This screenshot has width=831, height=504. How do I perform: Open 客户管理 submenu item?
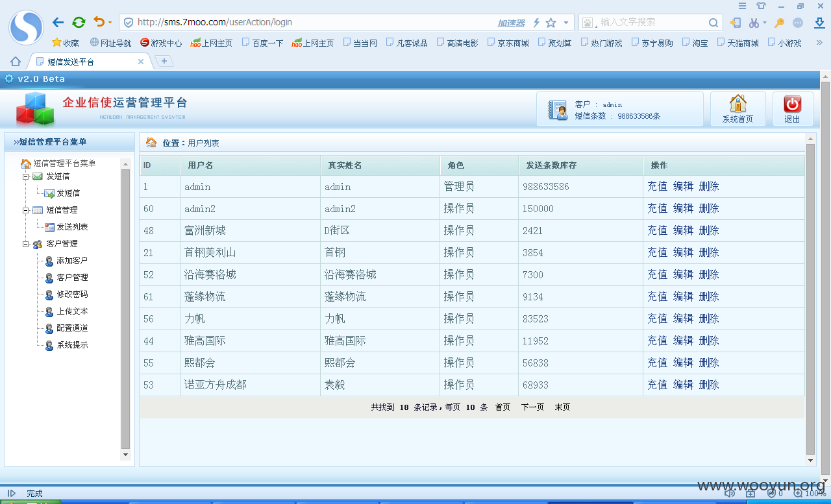pyautogui.click(x=72, y=278)
